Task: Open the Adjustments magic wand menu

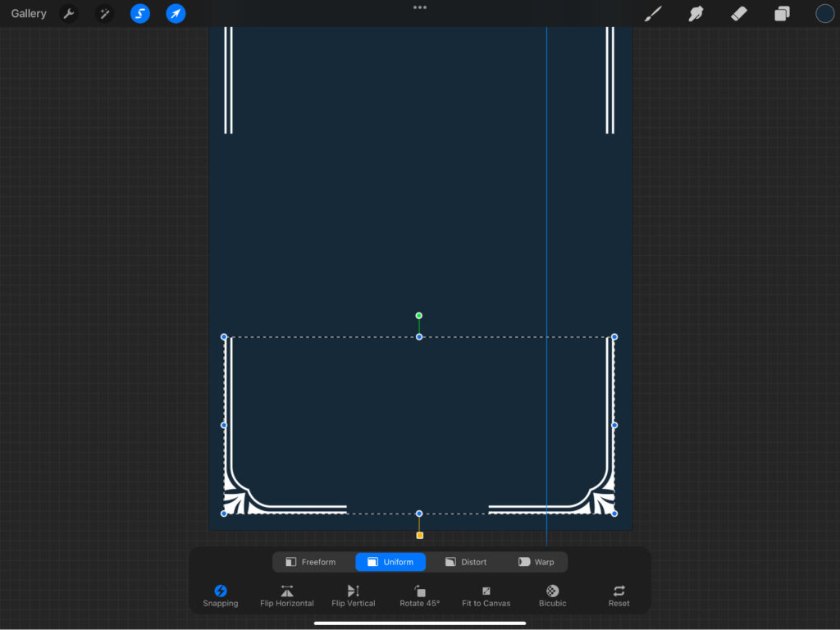Action: 104,14
